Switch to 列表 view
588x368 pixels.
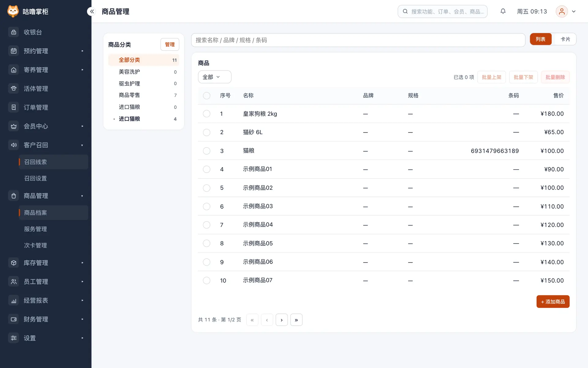coord(541,39)
